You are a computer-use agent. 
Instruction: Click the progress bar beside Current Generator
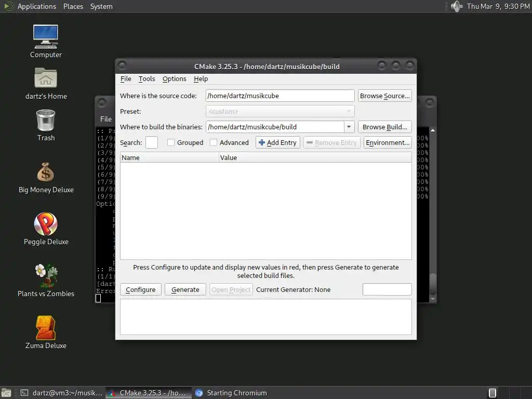(387, 289)
